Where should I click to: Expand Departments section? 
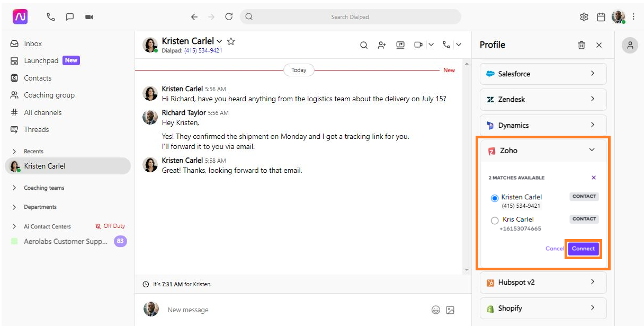[x=14, y=207]
